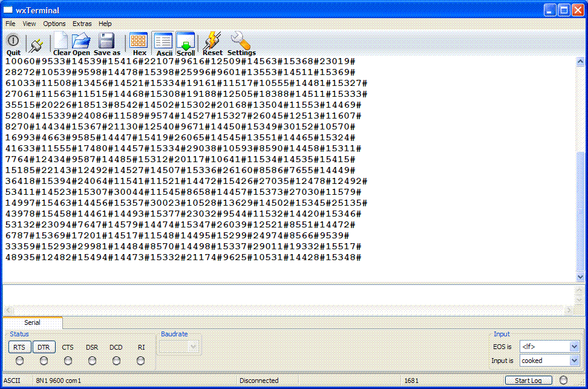The height and width of the screenshot is (389, 588).
Task: Click the output vertical scrollbar thumb
Action: point(580,211)
